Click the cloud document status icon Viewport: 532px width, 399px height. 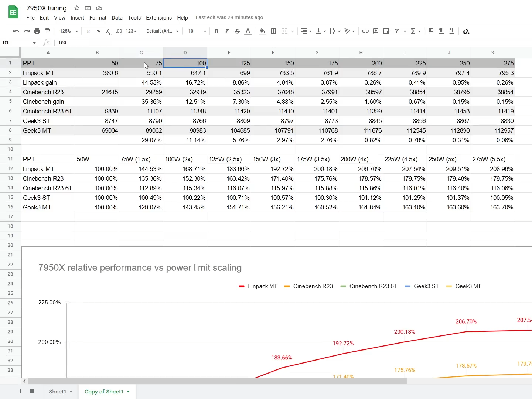click(x=99, y=8)
